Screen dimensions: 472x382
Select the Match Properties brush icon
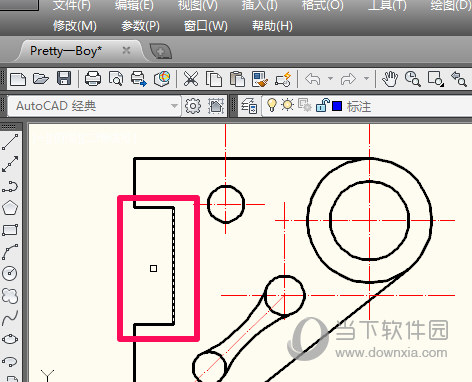click(260, 79)
